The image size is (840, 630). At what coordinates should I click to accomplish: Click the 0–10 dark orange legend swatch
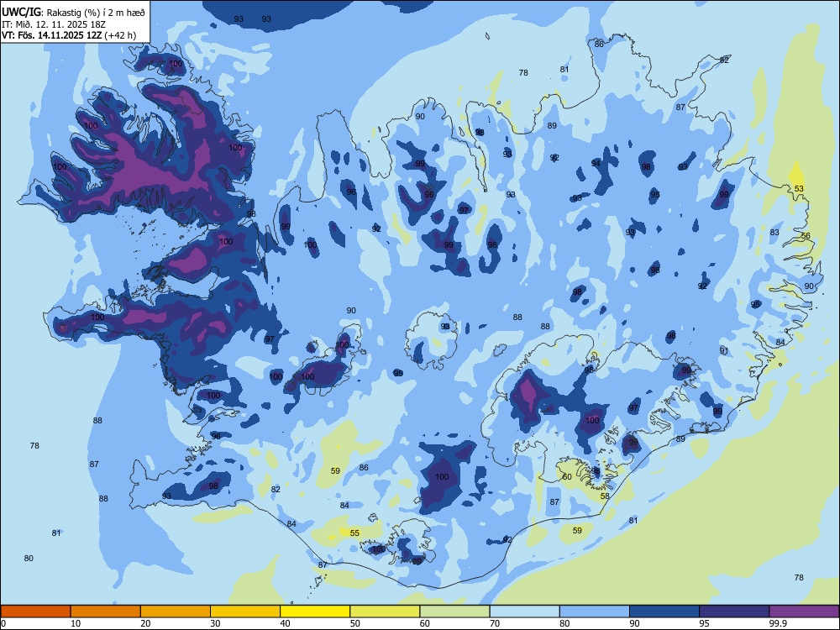[x=36, y=612]
